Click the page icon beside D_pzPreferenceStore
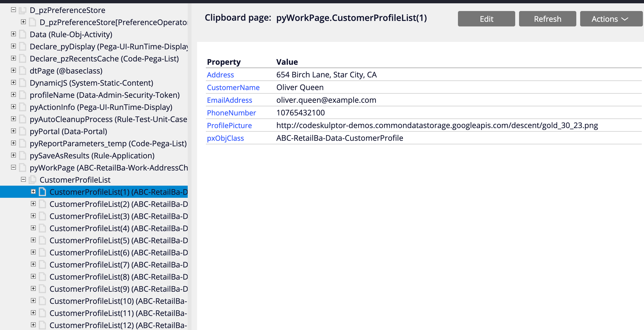The image size is (644, 330). [x=23, y=10]
